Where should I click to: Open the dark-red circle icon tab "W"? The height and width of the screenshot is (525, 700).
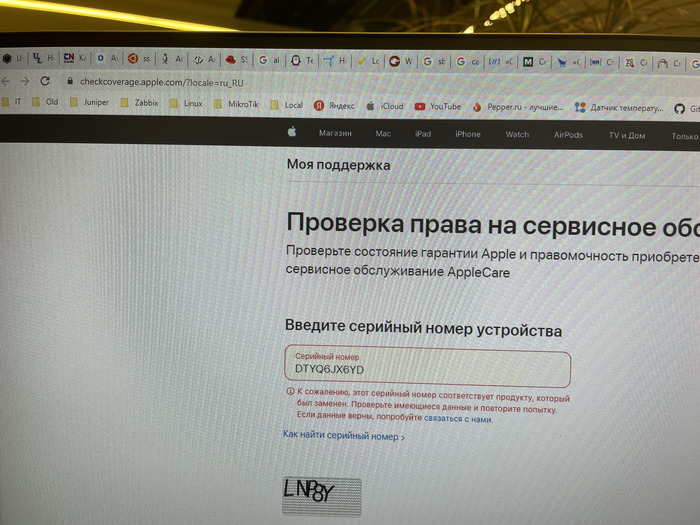pos(400,61)
